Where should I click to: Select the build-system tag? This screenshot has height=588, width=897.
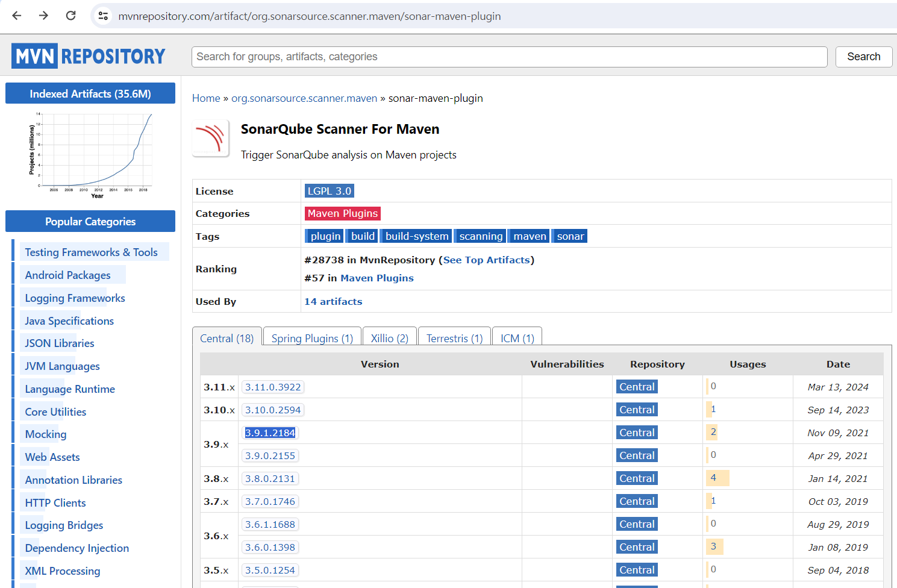point(417,236)
